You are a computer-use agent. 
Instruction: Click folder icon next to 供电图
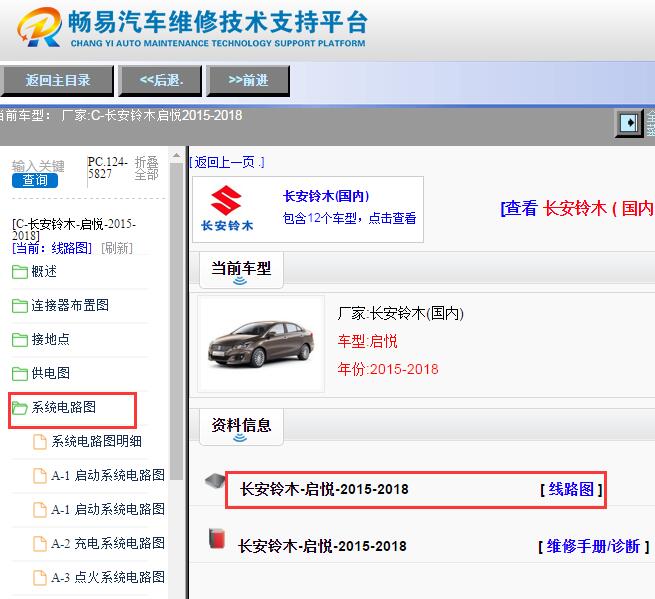20,373
